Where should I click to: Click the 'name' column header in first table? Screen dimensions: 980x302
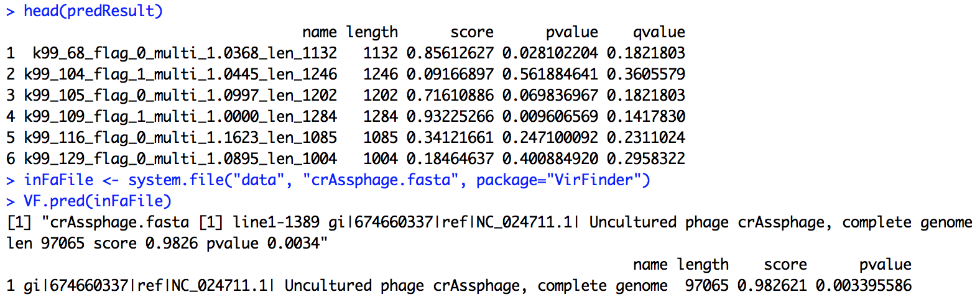tap(320, 32)
